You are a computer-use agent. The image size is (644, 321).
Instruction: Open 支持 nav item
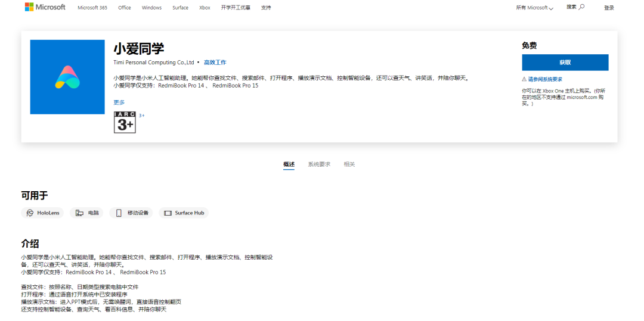(x=266, y=8)
